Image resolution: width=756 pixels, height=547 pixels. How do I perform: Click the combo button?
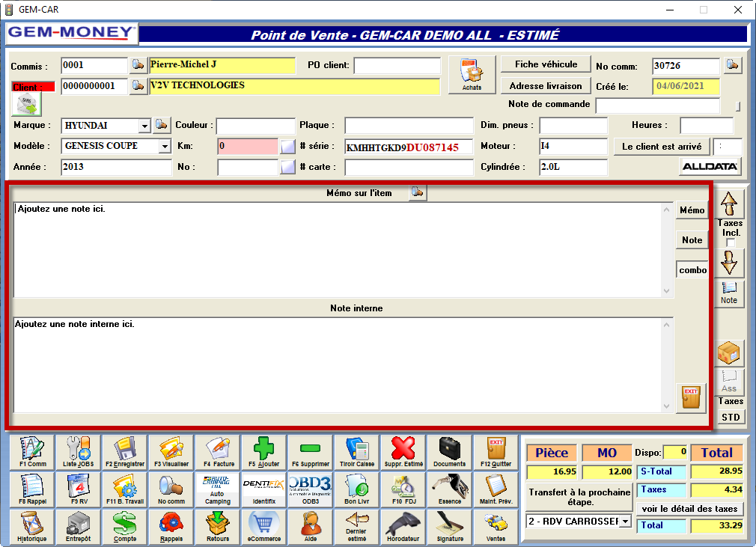[692, 270]
